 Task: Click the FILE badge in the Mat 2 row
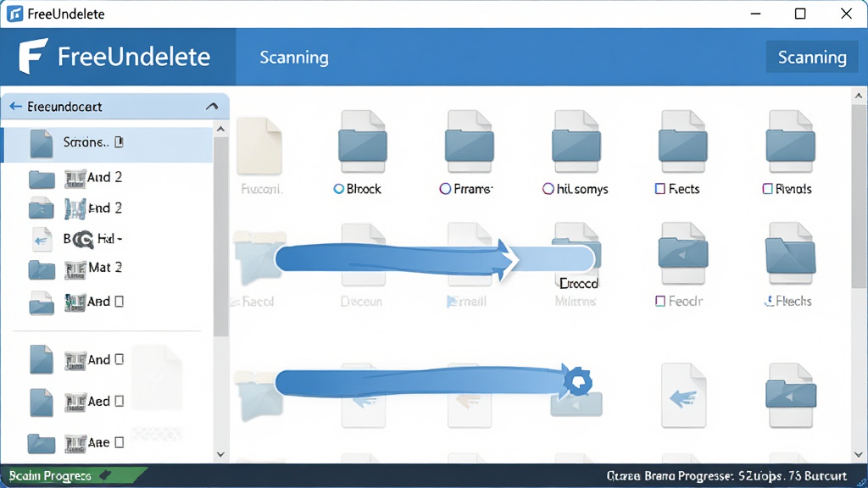tap(75, 269)
